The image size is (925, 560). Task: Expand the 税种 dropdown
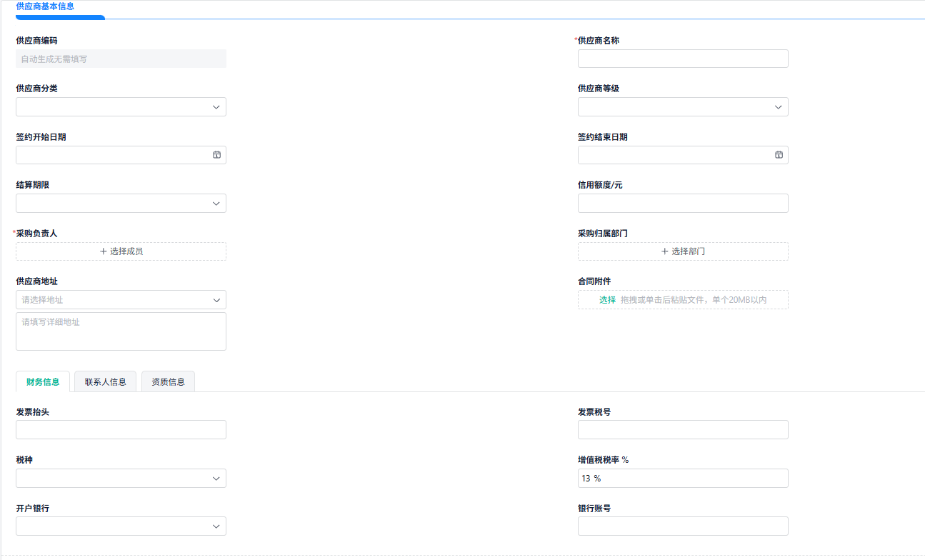tap(121, 479)
